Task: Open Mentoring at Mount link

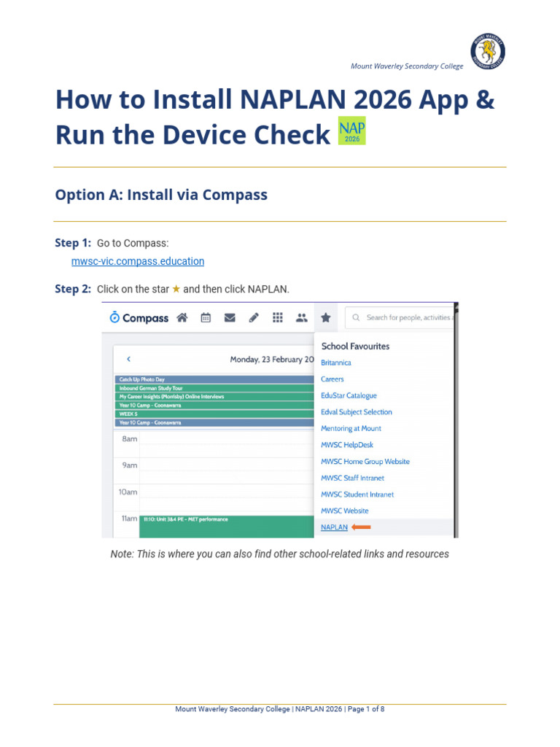Action: [351, 428]
